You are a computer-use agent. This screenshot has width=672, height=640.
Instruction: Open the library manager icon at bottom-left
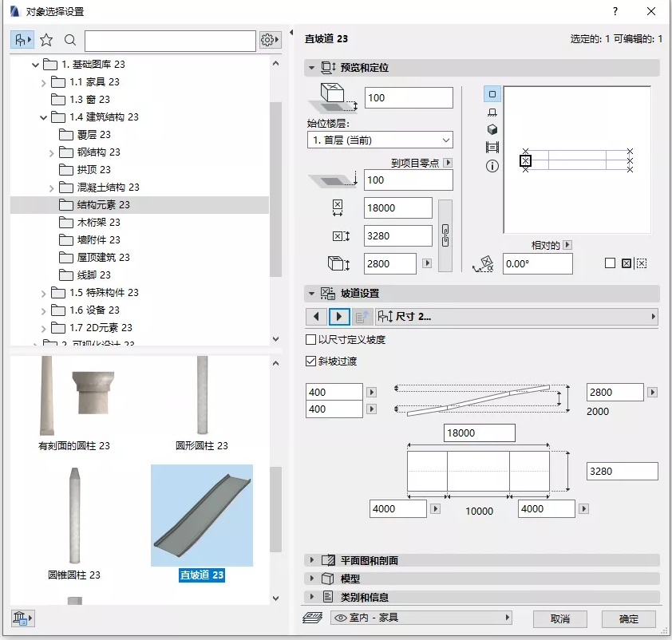22,618
